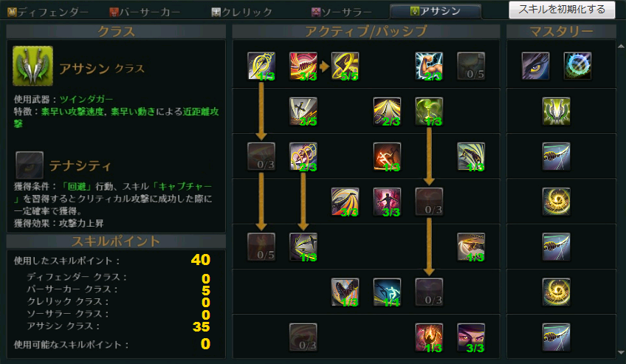The image size is (626, 364).
Task: Switch to the ディフェンダー class tab
Action: coord(48,12)
